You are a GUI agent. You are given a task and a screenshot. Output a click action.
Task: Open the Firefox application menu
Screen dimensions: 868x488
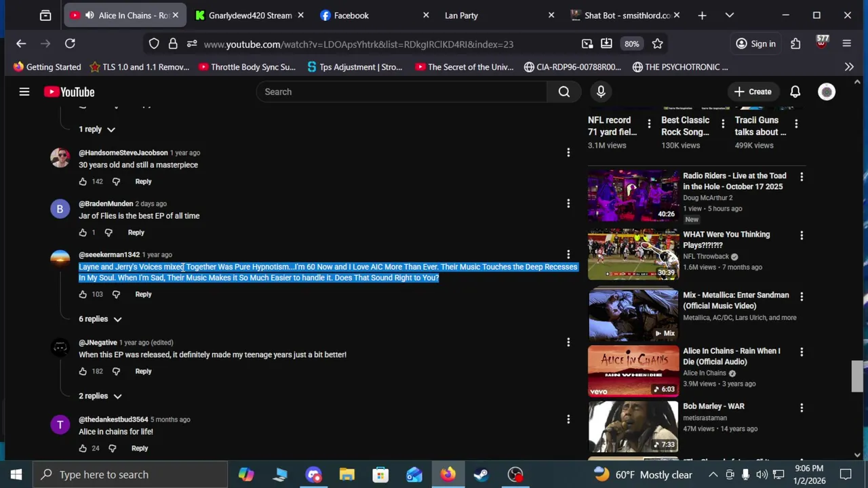point(846,43)
